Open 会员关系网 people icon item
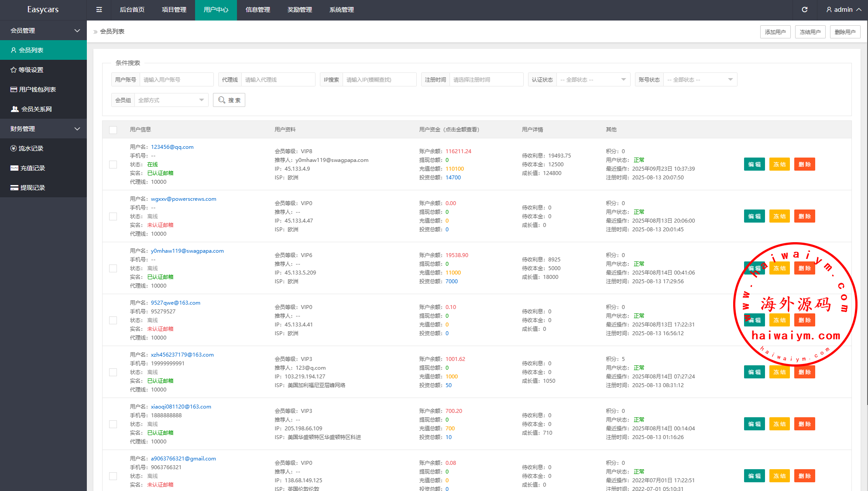Image resolution: width=868 pixels, height=491 pixels. pyautogui.click(x=31, y=109)
